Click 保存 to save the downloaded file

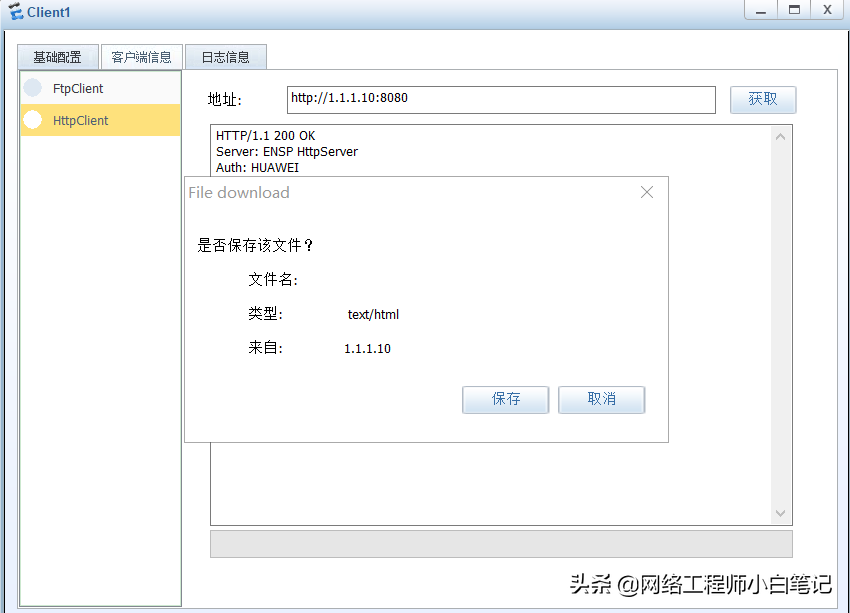point(505,399)
